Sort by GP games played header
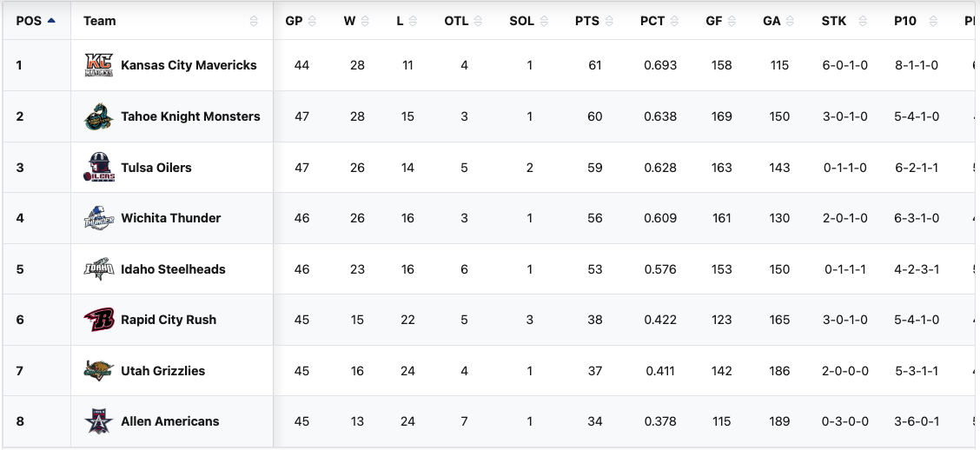The width and height of the screenshot is (980, 450). 295,21
